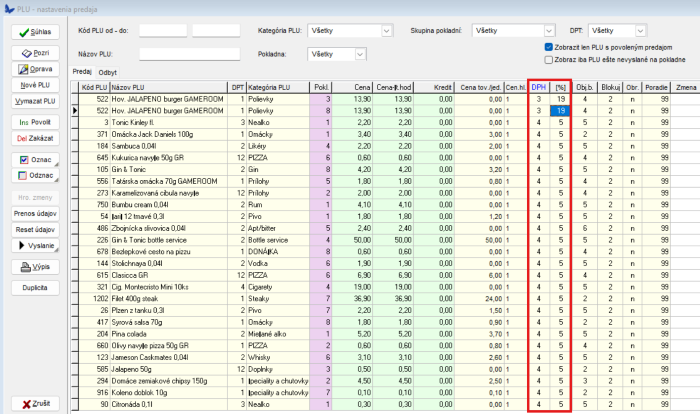Select the highlighted 19 percent cell
700x414 pixels.
click(560, 110)
